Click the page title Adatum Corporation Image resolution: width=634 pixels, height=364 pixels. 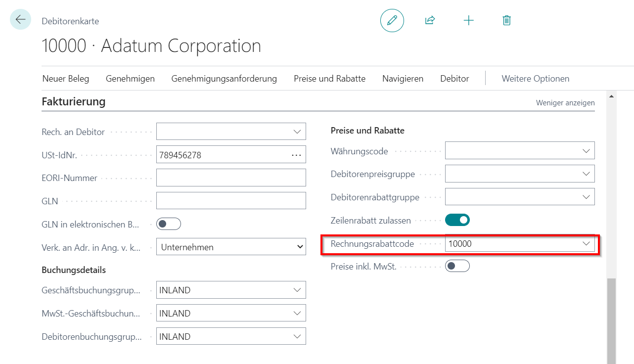point(151,46)
